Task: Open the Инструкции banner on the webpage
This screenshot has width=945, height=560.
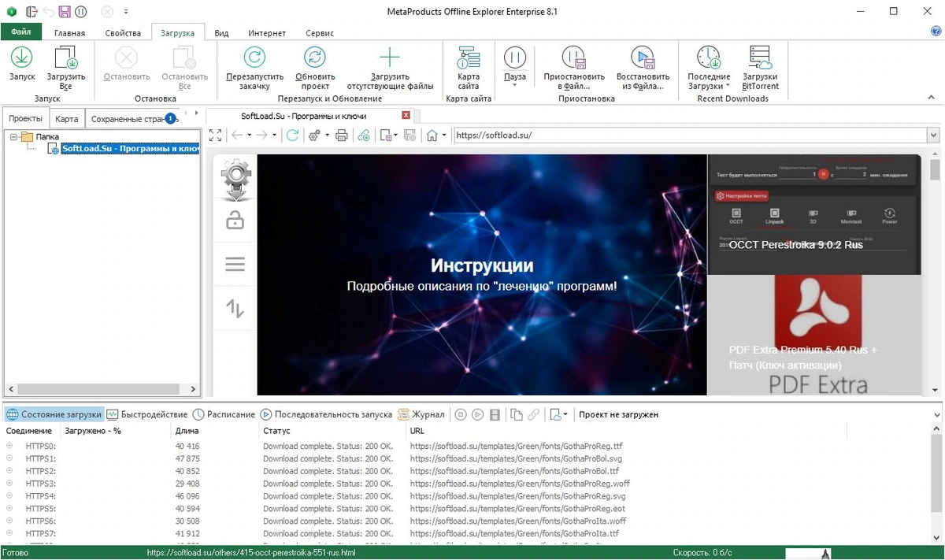Action: pyautogui.click(x=482, y=275)
